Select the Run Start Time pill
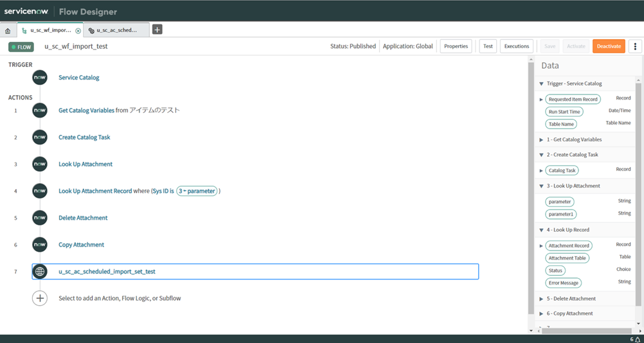This screenshot has width=644, height=343. (564, 112)
